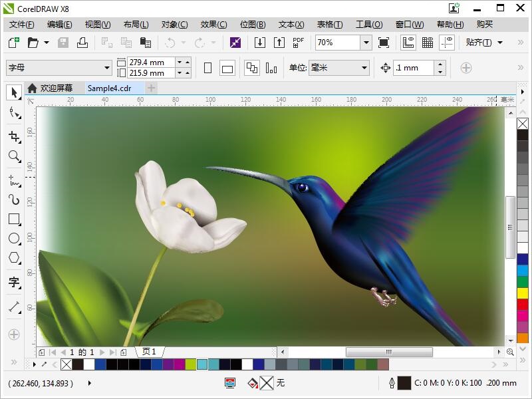Select the Polygon tool

coord(13,258)
